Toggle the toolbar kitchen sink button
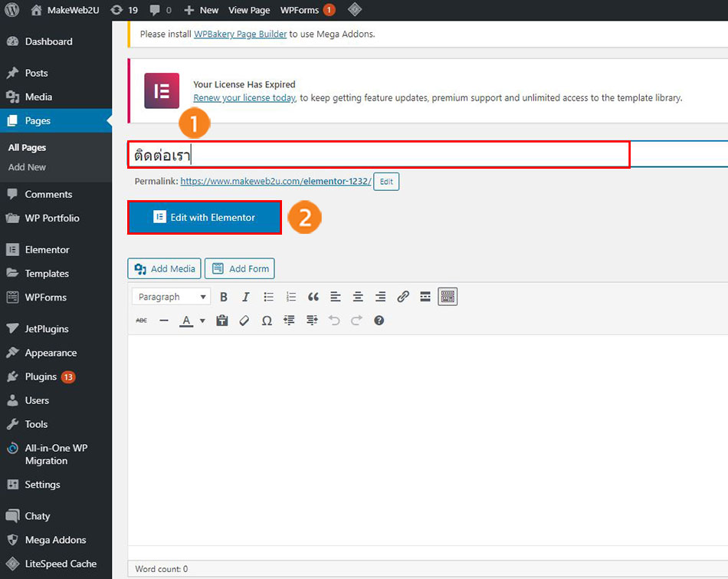Viewport: 728px width, 579px height. [448, 297]
